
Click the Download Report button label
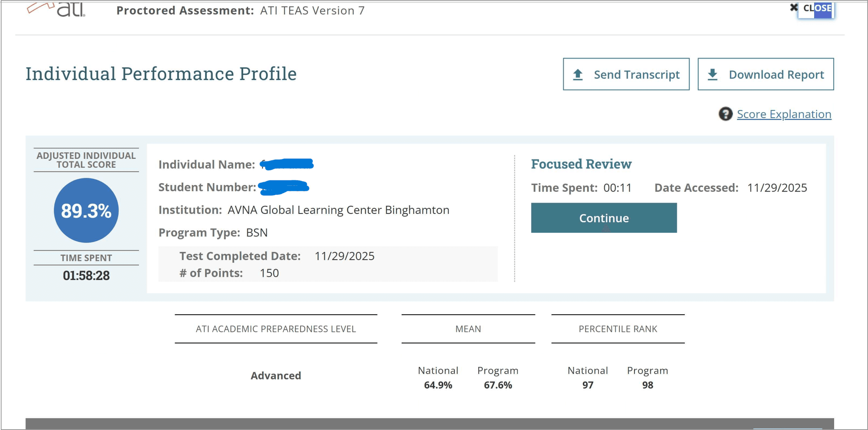pos(776,75)
